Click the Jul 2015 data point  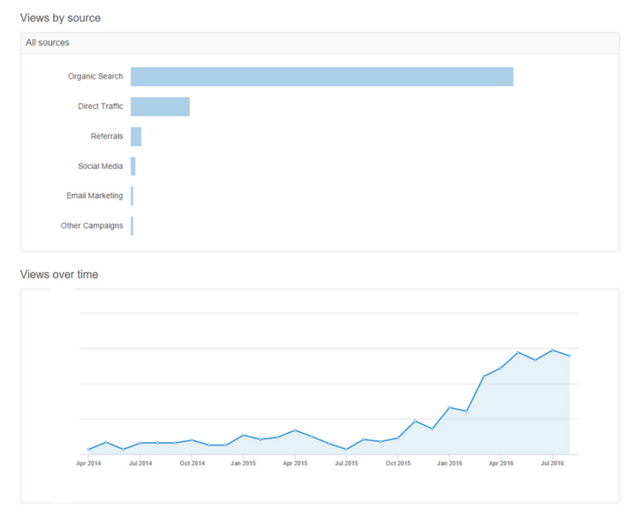pos(347,449)
